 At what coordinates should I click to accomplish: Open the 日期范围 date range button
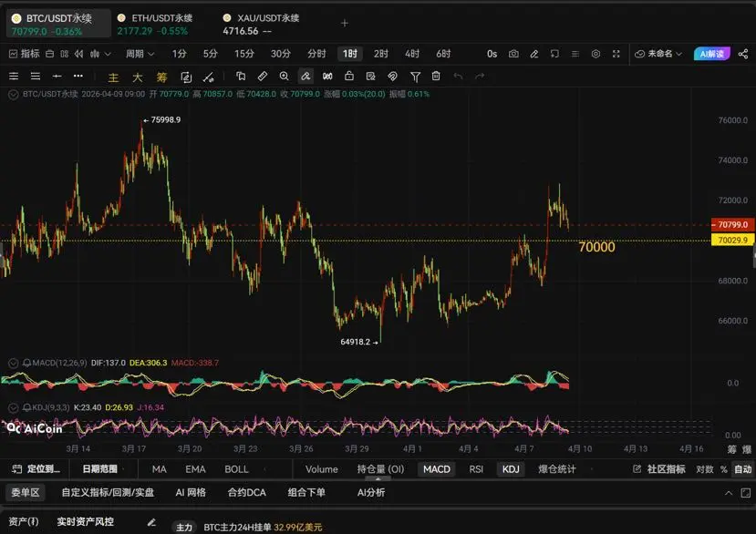(99, 469)
